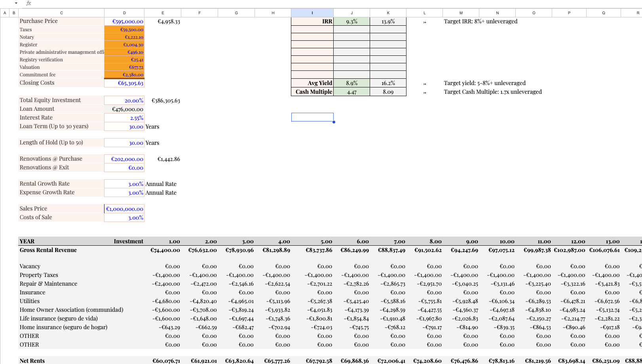The image size is (642, 364).
Task: Click the selected empty cell in column I
Action: pyautogui.click(x=312, y=118)
